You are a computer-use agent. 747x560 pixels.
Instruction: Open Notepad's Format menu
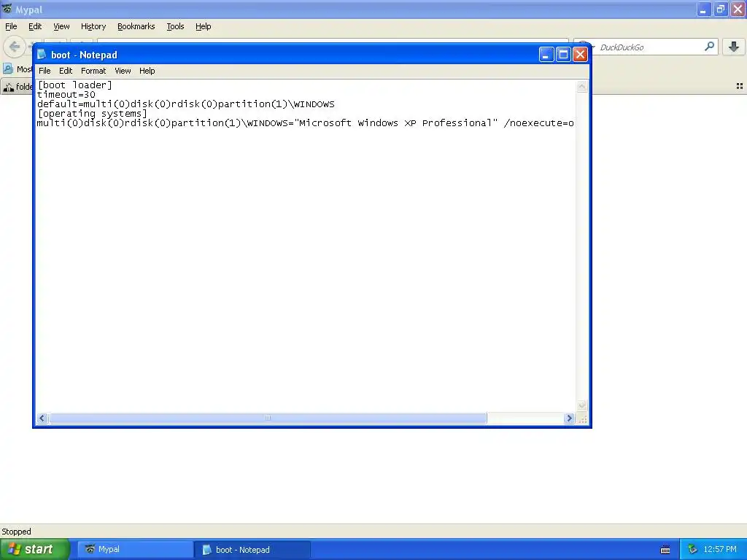coord(93,71)
